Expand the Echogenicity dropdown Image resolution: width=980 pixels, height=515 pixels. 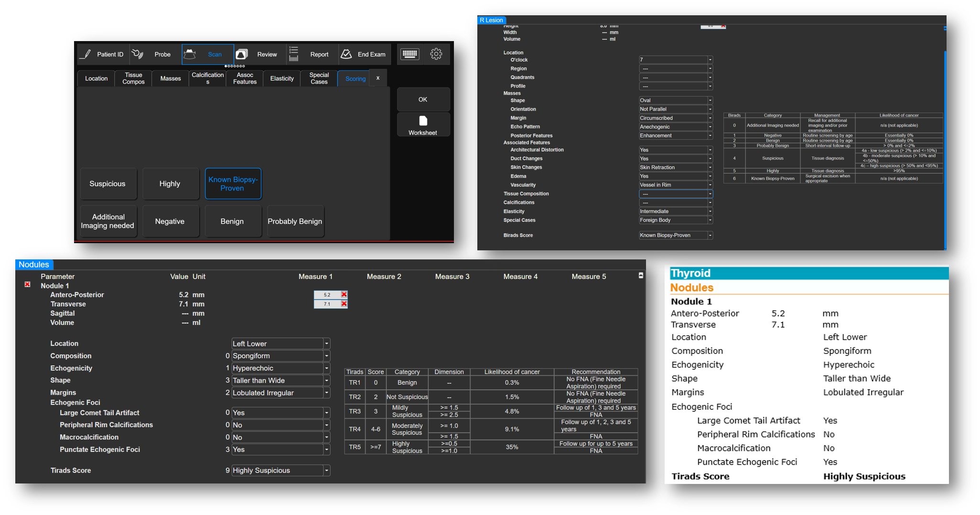[x=327, y=368]
